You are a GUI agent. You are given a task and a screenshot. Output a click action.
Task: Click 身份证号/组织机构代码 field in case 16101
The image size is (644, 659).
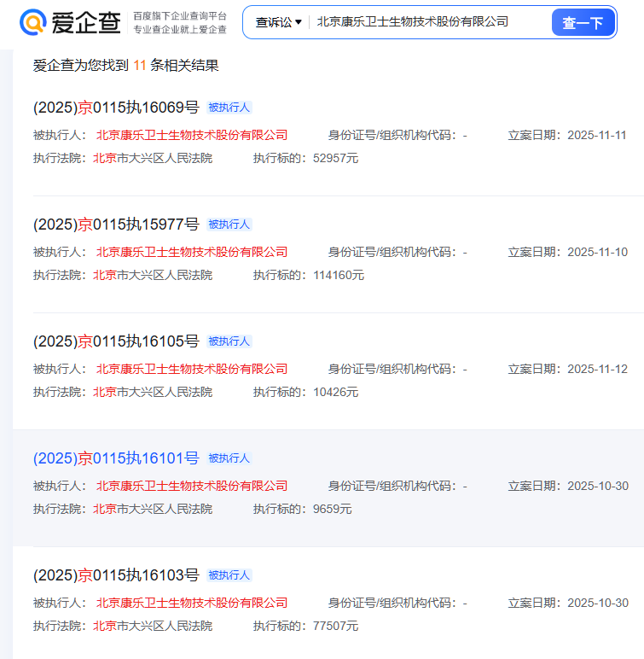click(397, 486)
